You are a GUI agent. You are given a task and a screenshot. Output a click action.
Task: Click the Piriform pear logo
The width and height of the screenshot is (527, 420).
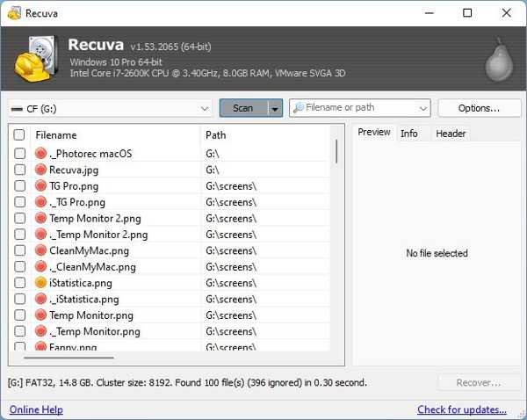tap(499, 60)
